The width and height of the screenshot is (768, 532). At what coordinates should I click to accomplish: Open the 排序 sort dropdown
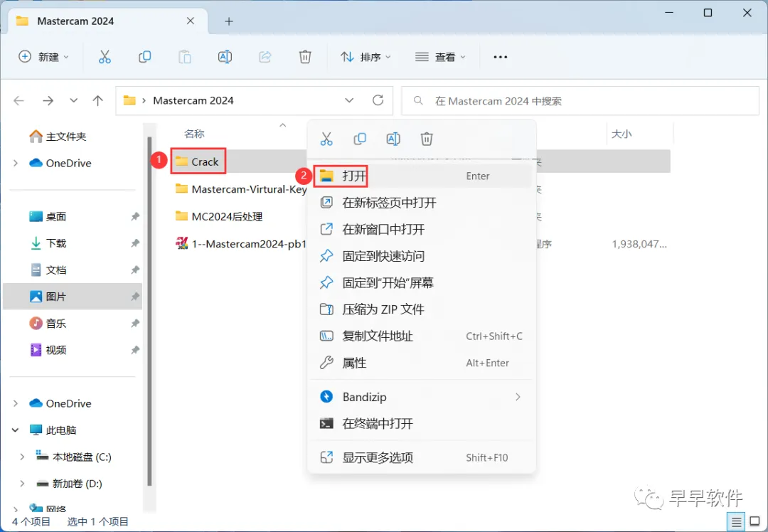[366, 57]
